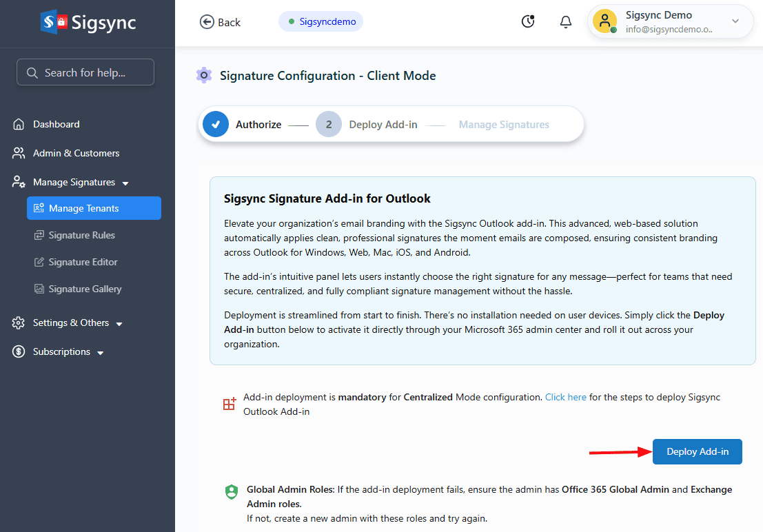Click the Back arrow icon
The height and width of the screenshot is (532, 763).
[207, 22]
